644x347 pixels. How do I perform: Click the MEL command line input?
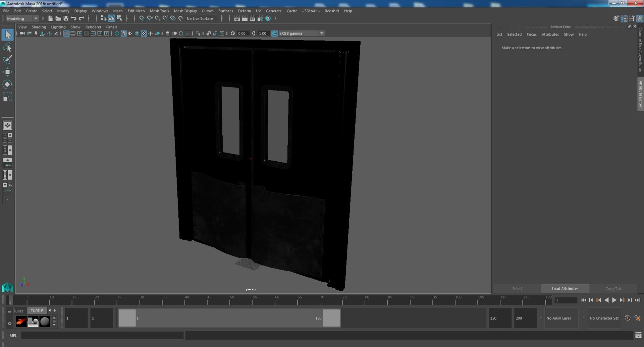[102, 336]
